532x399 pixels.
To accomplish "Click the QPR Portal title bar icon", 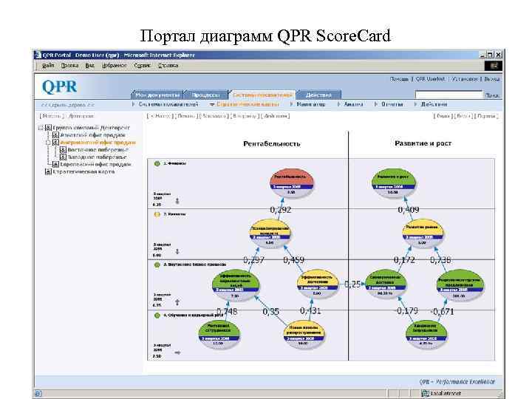I will point(38,55).
